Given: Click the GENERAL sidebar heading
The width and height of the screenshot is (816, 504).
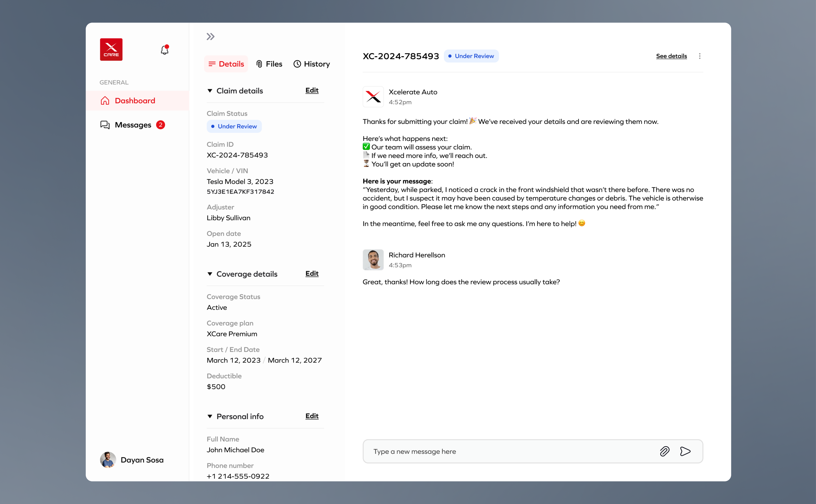Looking at the screenshot, I should click(x=114, y=82).
